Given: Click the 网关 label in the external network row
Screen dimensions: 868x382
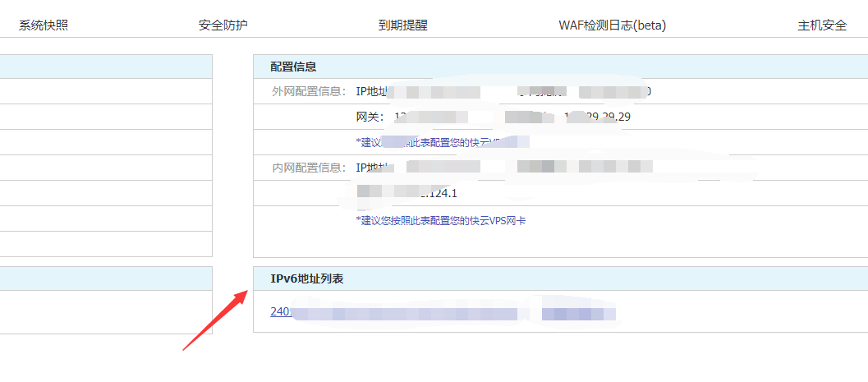Looking at the screenshot, I should pos(369,117).
